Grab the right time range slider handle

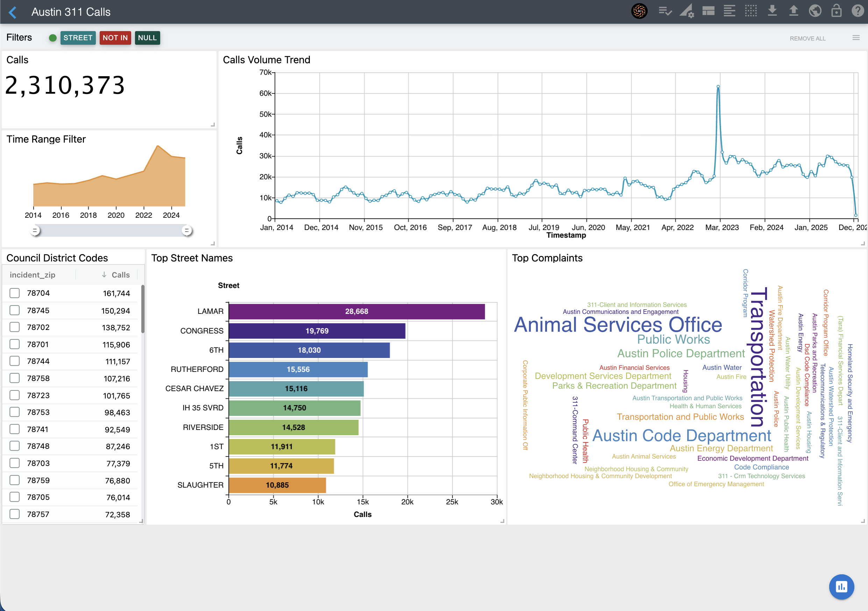pos(187,230)
